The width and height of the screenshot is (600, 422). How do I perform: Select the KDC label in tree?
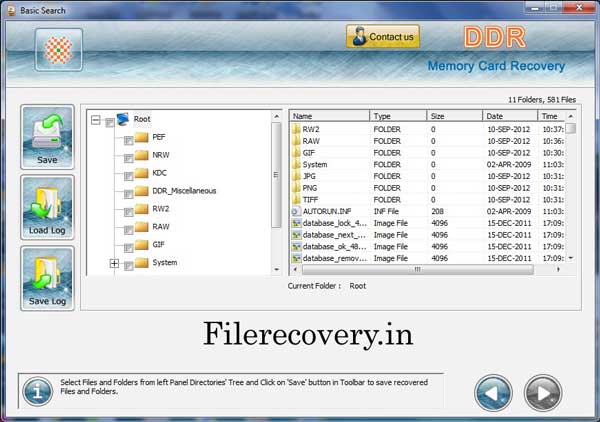coord(160,173)
